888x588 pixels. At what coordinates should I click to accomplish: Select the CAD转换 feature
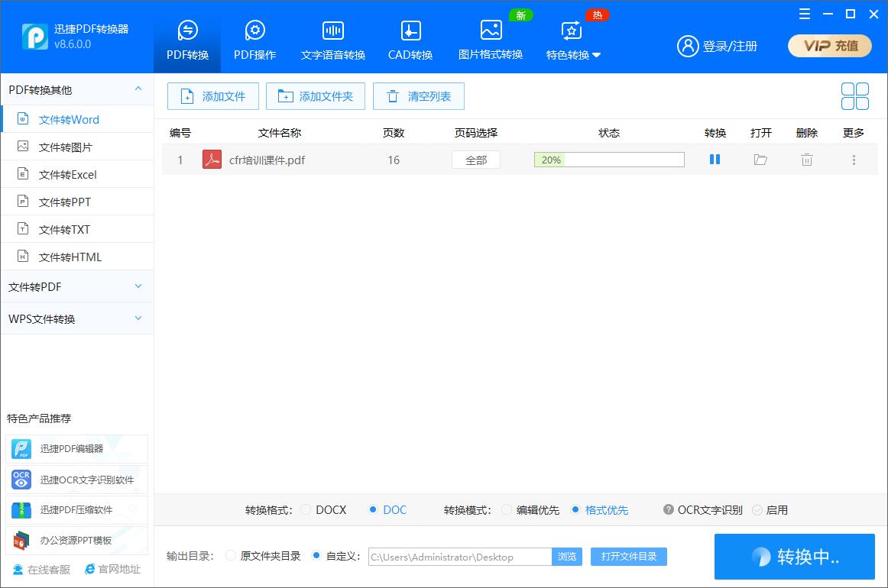pyautogui.click(x=410, y=38)
